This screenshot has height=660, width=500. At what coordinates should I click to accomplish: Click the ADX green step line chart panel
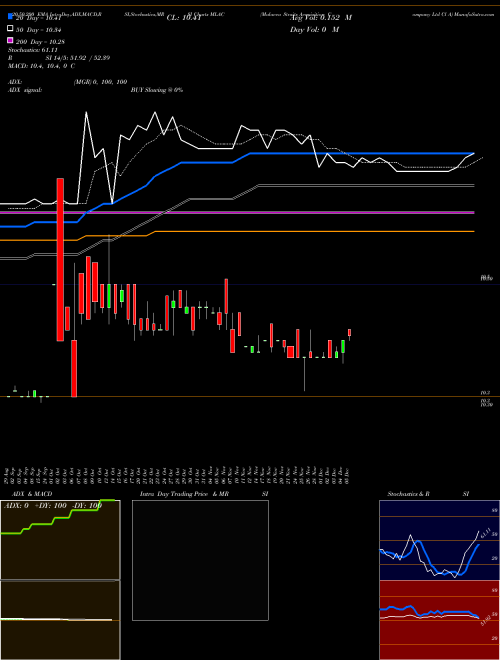point(60,540)
